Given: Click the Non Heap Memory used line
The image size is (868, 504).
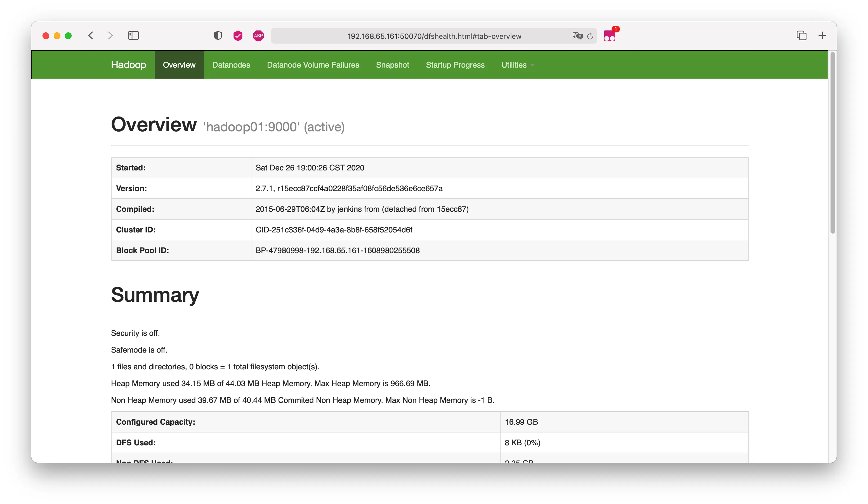Looking at the screenshot, I should (x=302, y=400).
